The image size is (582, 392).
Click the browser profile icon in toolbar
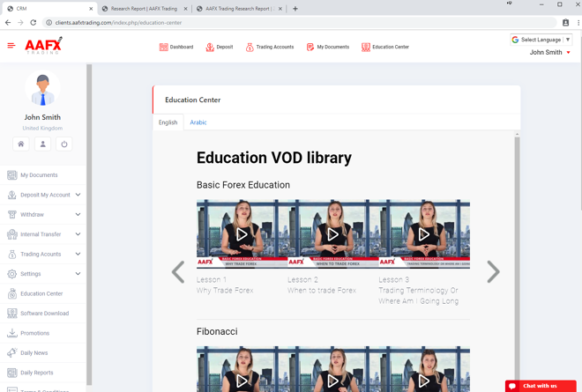click(565, 23)
